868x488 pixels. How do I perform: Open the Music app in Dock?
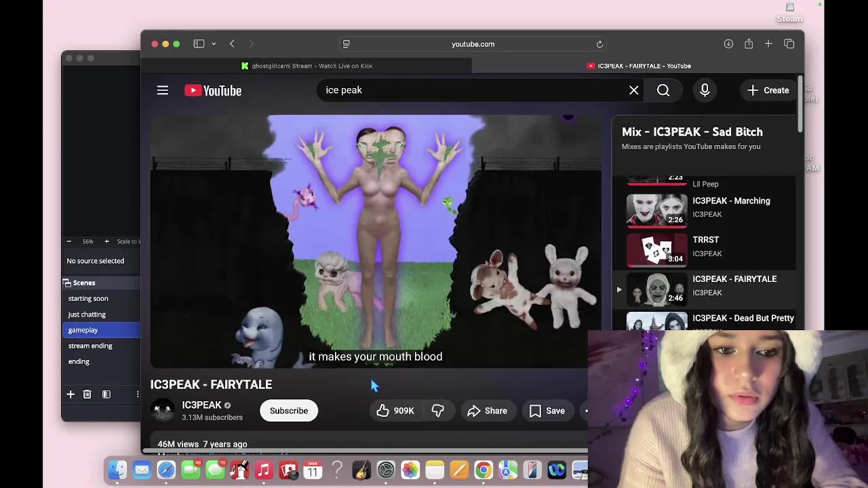[x=264, y=470]
